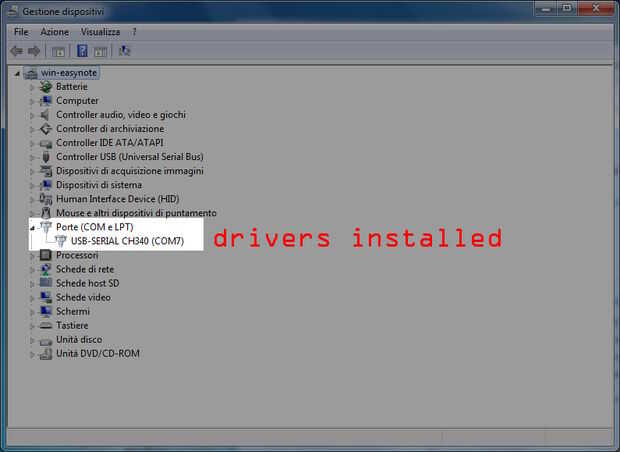Select the Batterie device icon
The height and width of the screenshot is (452, 620).
(46, 87)
